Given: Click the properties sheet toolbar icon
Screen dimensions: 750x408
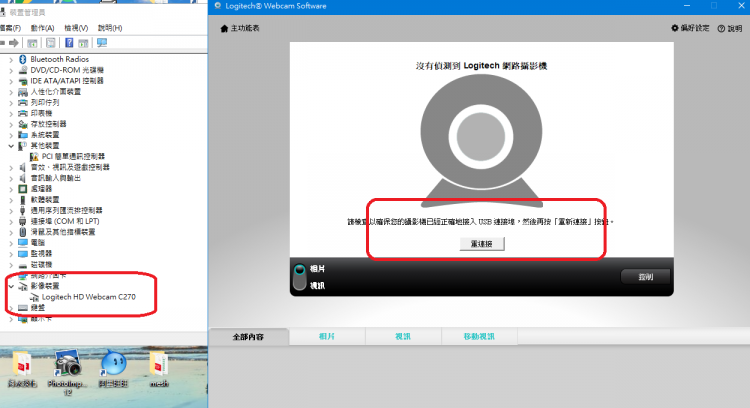Looking at the screenshot, I should click(x=51, y=43).
